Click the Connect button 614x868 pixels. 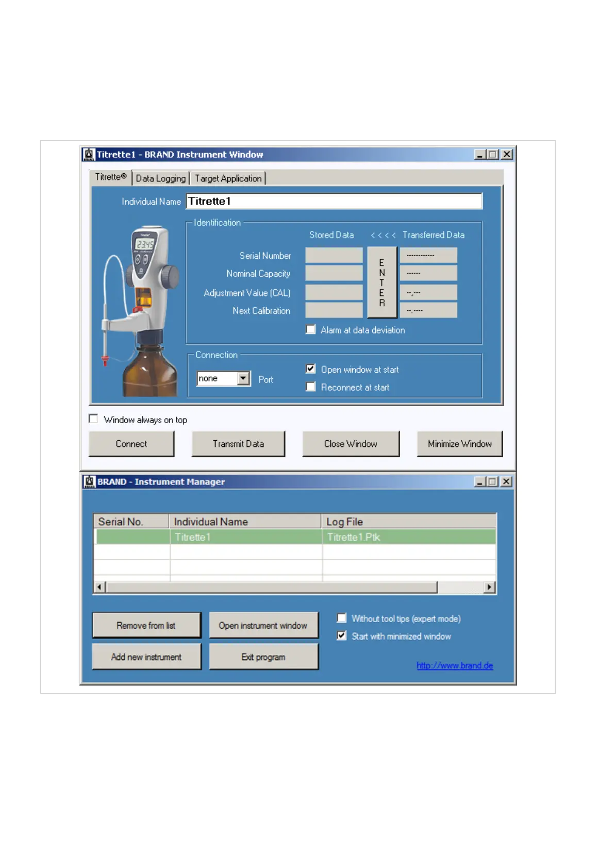(131, 444)
